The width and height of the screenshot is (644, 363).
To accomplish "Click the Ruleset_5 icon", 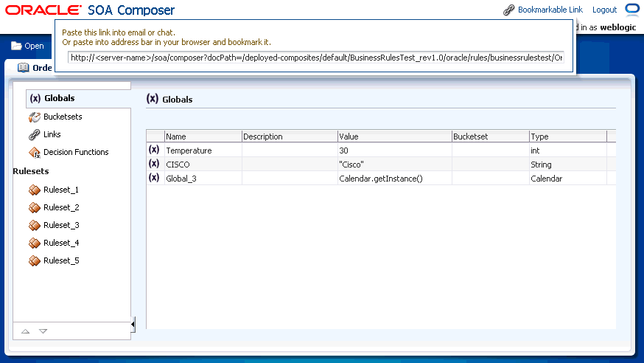I will [35, 260].
